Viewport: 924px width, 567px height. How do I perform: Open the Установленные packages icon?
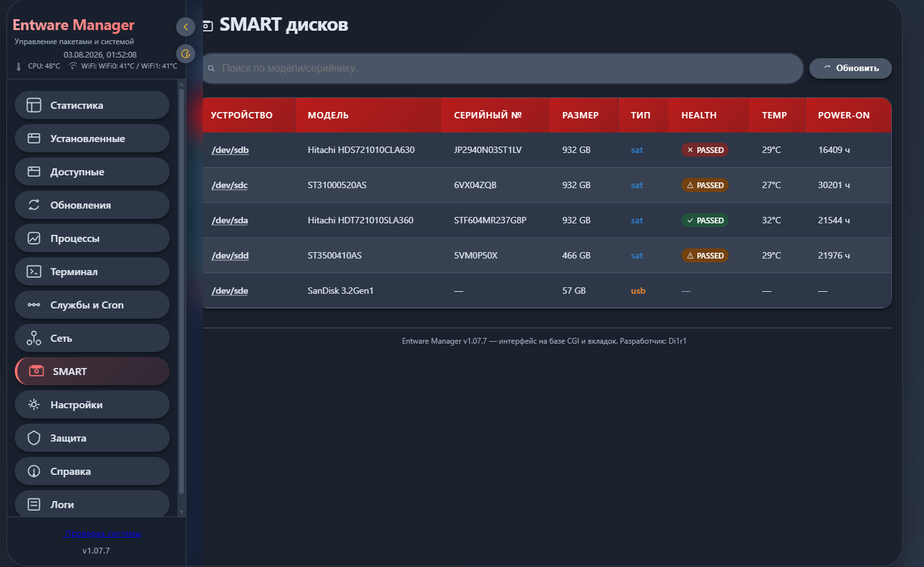pos(34,138)
